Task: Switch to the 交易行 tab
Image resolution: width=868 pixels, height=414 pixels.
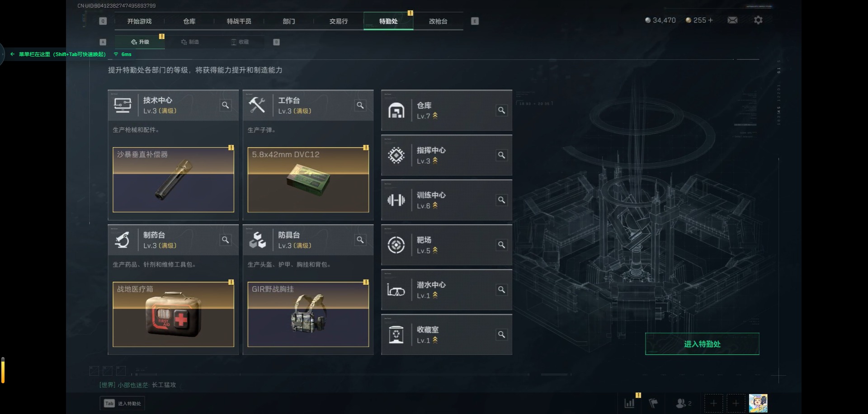Action: pos(339,21)
